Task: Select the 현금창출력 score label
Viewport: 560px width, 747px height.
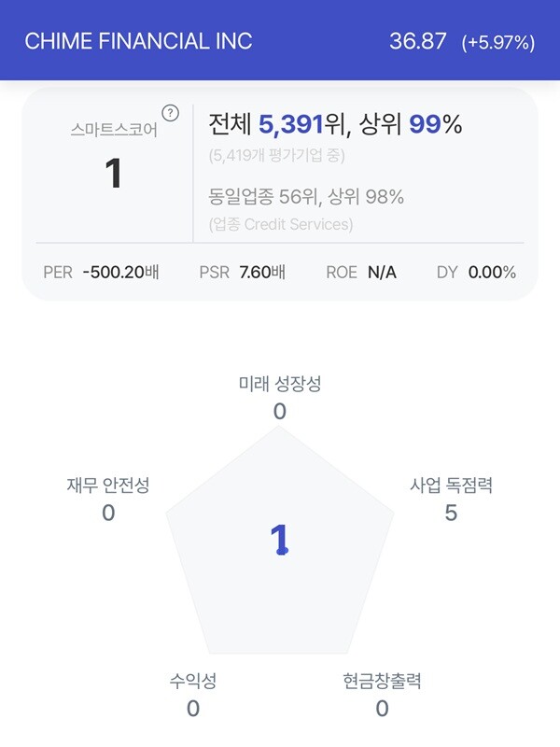Action: point(382,681)
